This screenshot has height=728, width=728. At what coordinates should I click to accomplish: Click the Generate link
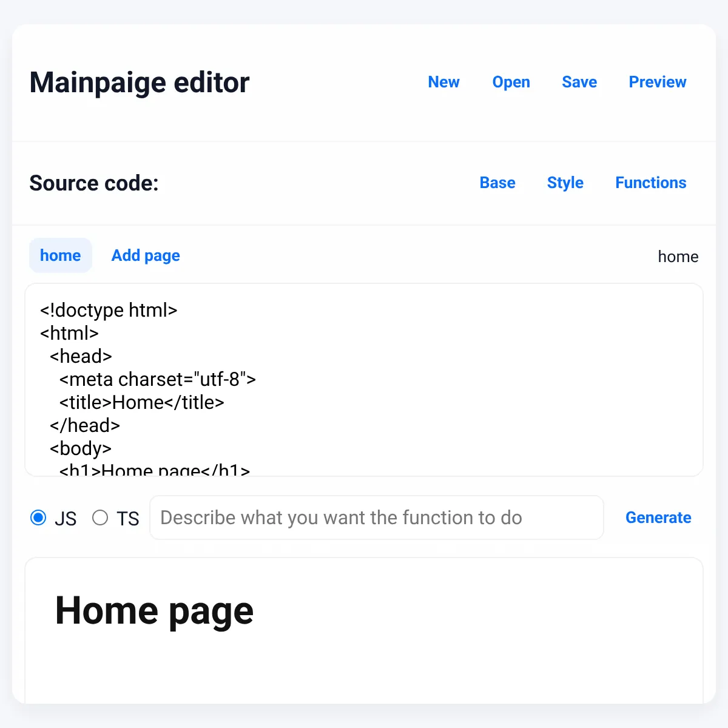(x=658, y=517)
